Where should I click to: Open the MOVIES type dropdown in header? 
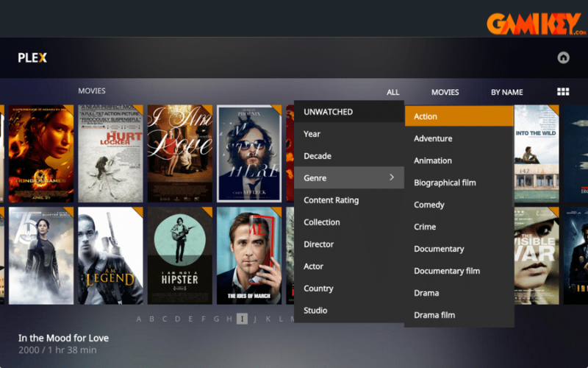(x=445, y=93)
